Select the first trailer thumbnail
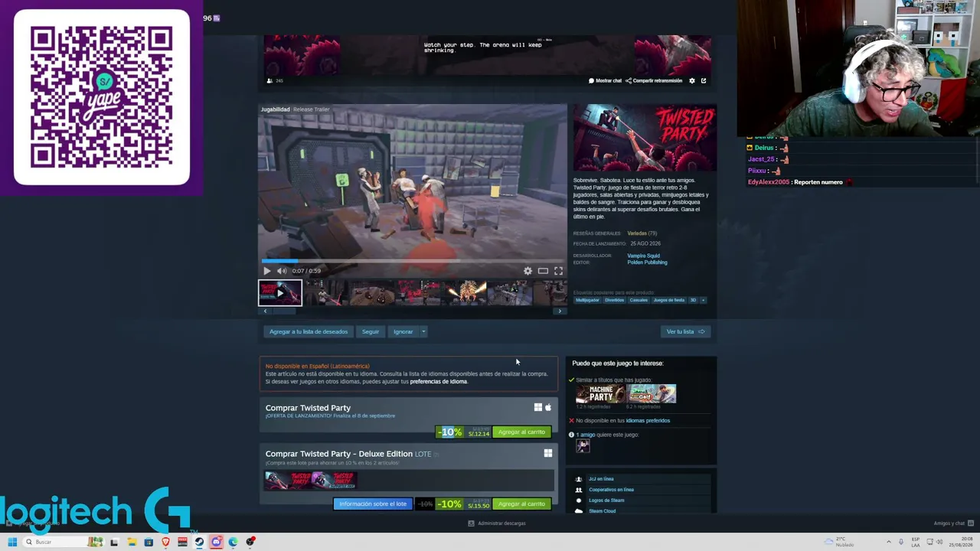Image resolution: width=980 pixels, height=551 pixels. (x=280, y=293)
